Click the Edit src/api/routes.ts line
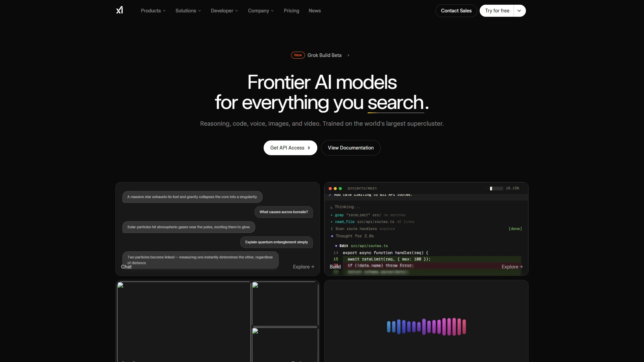The image size is (644, 362). click(x=362, y=246)
